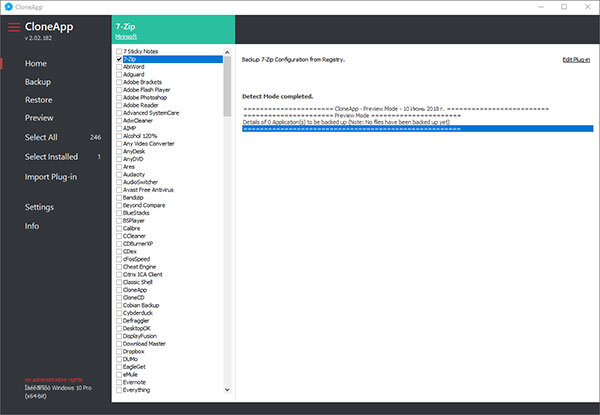The height and width of the screenshot is (415, 600).
Task: Select the 'Cheat Engine' list entry
Action: 139,267
